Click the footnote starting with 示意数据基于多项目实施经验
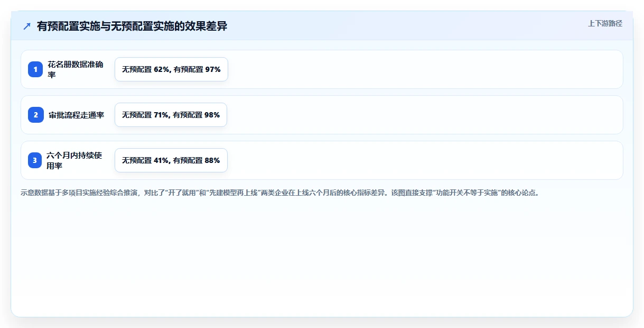Image resolution: width=644 pixels, height=328 pixels. 280,193
